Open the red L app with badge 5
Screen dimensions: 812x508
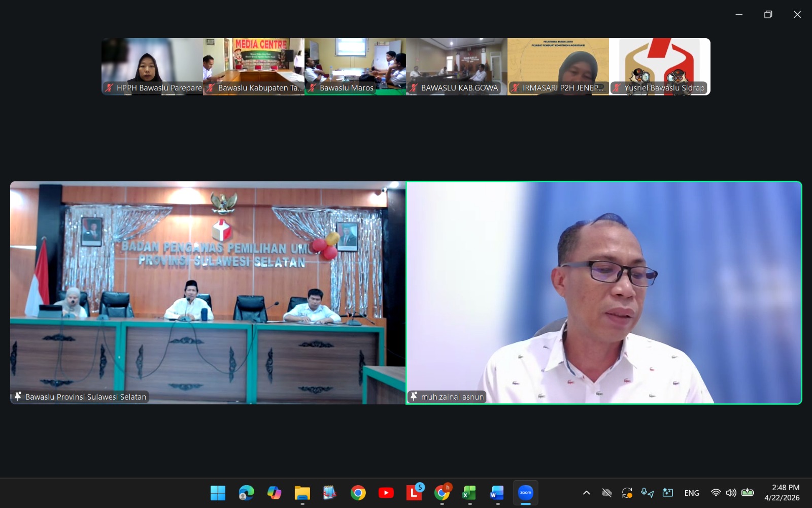coord(414,493)
